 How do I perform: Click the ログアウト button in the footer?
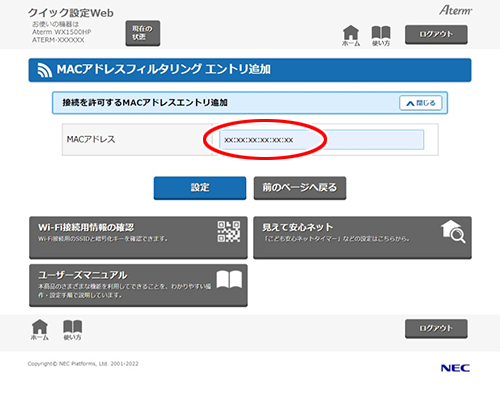click(x=436, y=329)
